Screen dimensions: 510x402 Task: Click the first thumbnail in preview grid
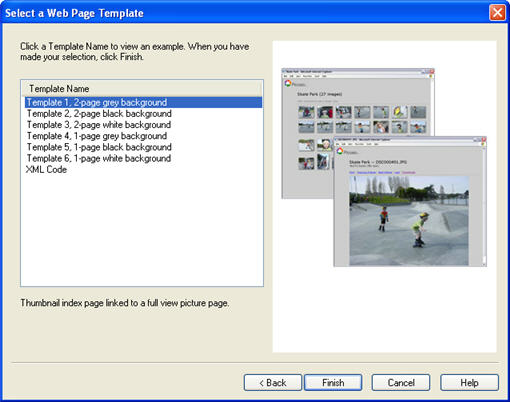click(306, 112)
